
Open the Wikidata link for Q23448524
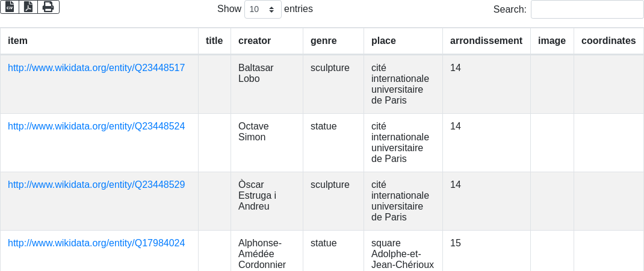tap(96, 126)
